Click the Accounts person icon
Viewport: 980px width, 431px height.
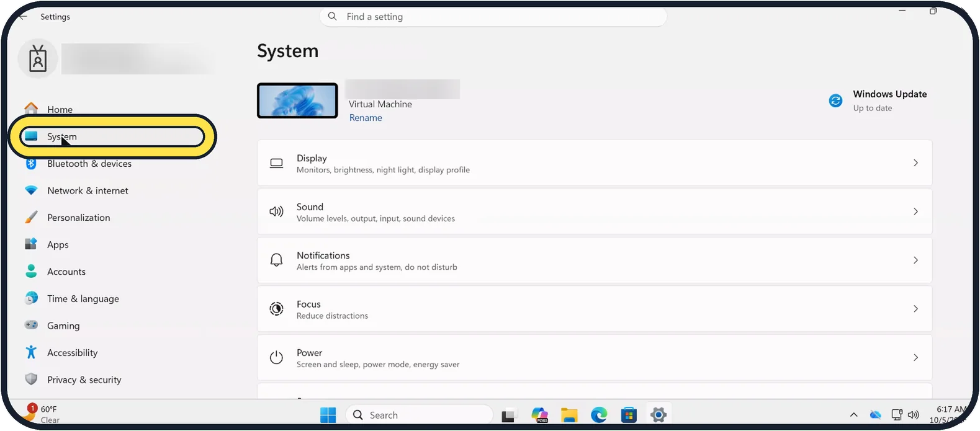pos(31,272)
